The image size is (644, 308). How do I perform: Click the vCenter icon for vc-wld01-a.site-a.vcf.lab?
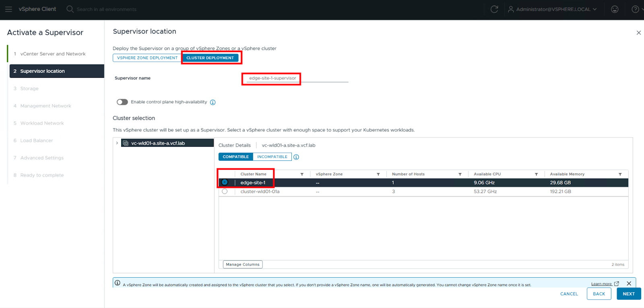(126, 143)
